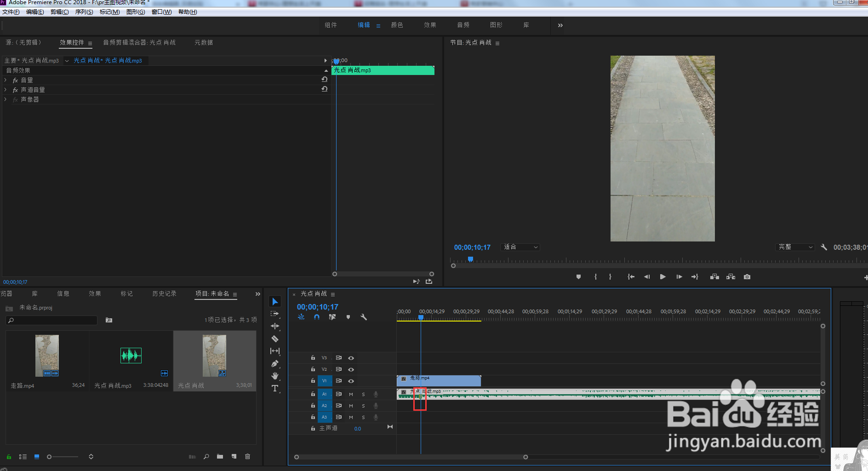Toggle lock on track V1
The width and height of the screenshot is (868, 471).
point(313,381)
